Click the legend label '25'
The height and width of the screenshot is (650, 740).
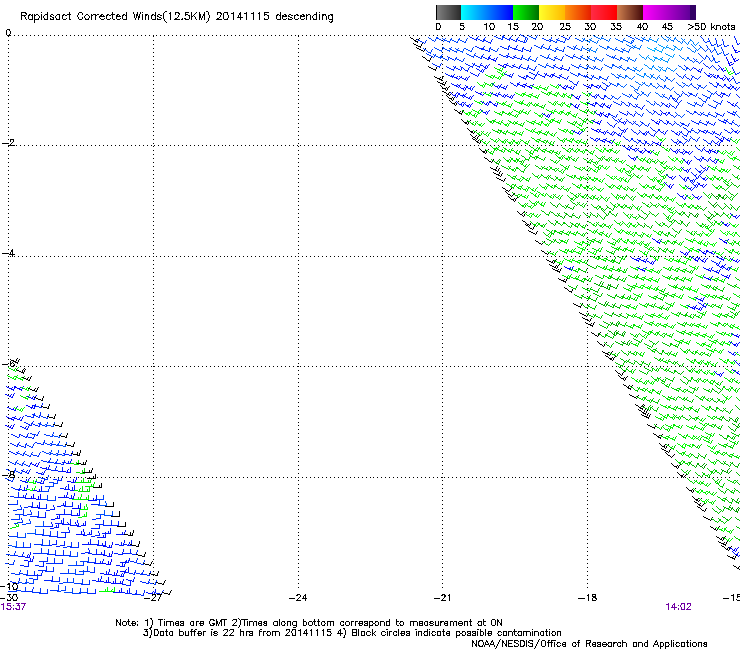tap(565, 27)
